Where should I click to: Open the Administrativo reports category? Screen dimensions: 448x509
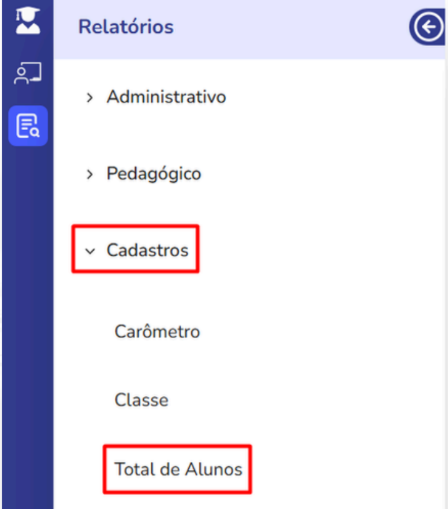tap(166, 97)
